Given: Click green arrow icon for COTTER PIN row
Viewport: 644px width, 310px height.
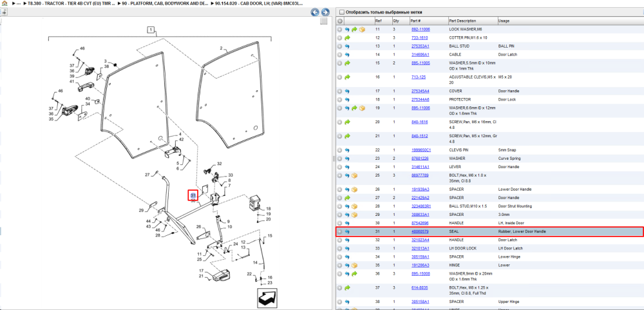Looking at the screenshot, I should click(x=347, y=38).
